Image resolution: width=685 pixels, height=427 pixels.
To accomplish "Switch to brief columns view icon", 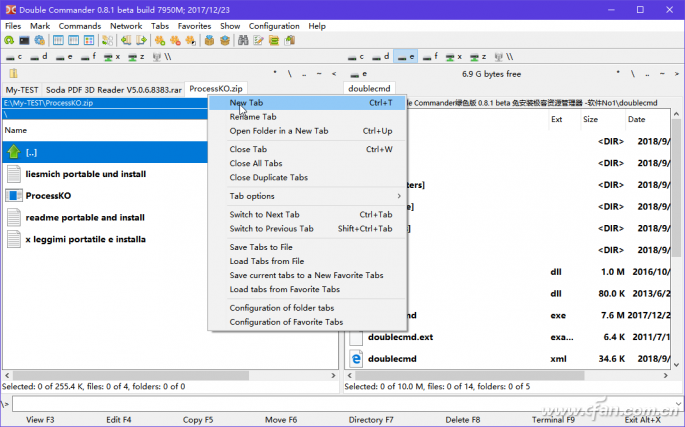I will 58,41.
